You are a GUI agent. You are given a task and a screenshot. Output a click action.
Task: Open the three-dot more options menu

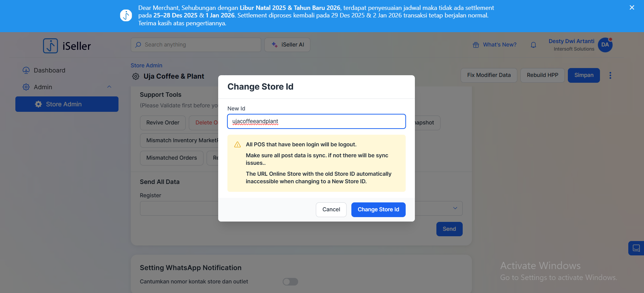610,75
